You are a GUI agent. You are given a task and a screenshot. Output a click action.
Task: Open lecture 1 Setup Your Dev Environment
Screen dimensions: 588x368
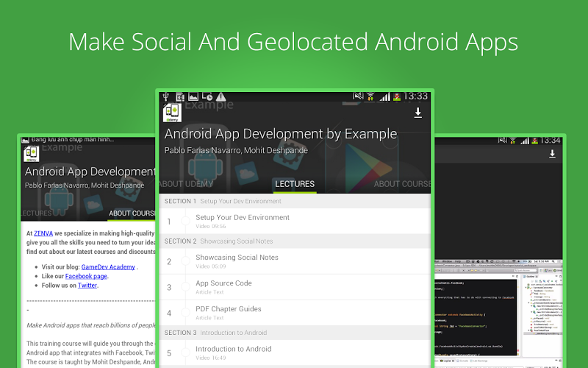point(295,222)
